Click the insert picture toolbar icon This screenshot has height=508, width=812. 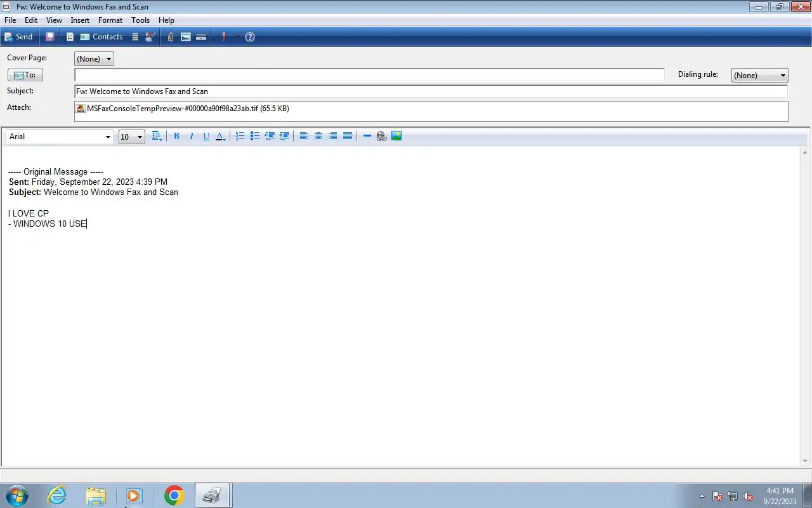[x=186, y=37]
